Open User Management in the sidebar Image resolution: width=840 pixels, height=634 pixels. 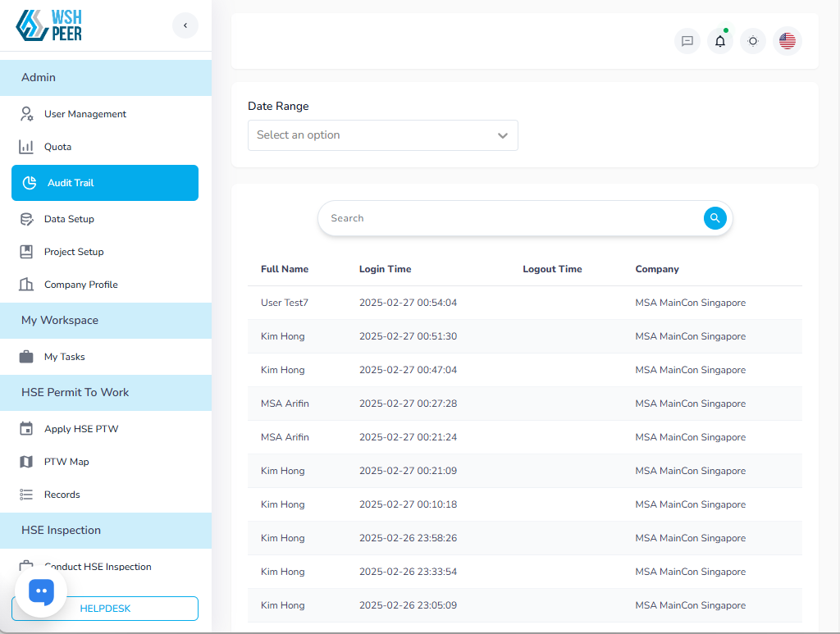click(x=84, y=114)
